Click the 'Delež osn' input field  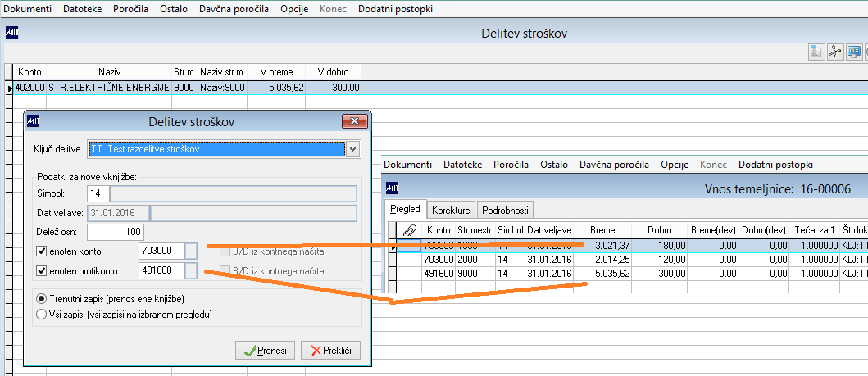coord(115,232)
